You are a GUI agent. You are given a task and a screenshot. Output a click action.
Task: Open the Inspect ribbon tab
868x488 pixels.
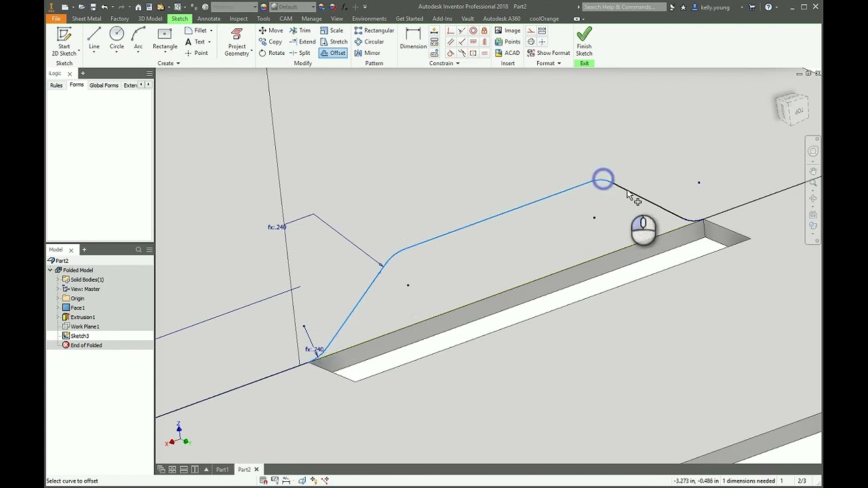(239, 18)
